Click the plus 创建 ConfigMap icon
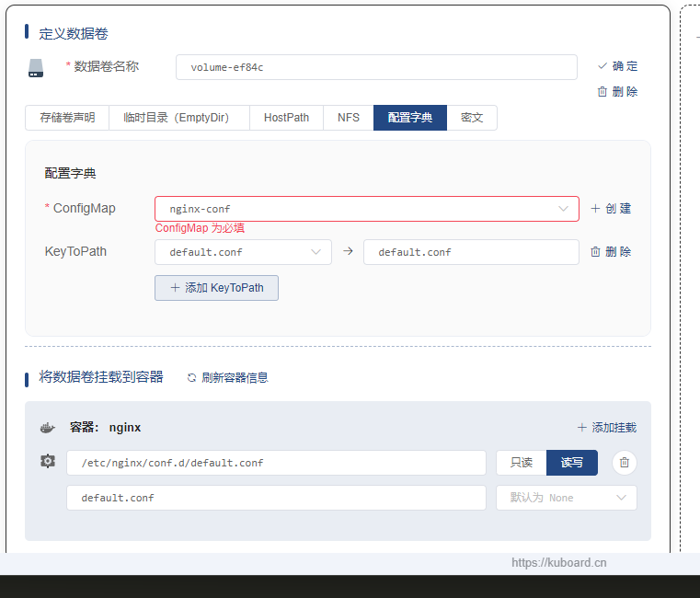 [x=595, y=209]
